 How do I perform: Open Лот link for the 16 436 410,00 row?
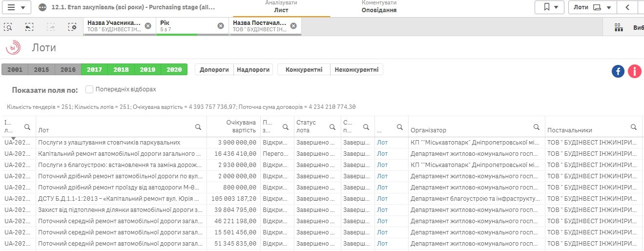click(382, 154)
